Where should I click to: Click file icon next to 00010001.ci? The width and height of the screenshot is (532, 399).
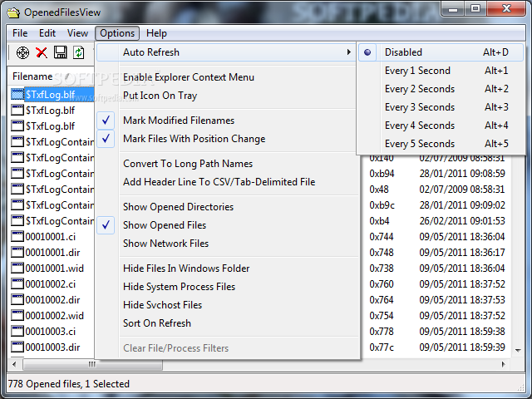click(x=17, y=236)
